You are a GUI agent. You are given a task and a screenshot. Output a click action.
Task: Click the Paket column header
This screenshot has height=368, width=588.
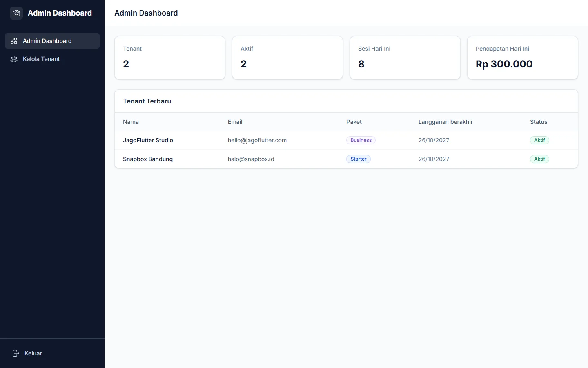pyautogui.click(x=354, y=122)
